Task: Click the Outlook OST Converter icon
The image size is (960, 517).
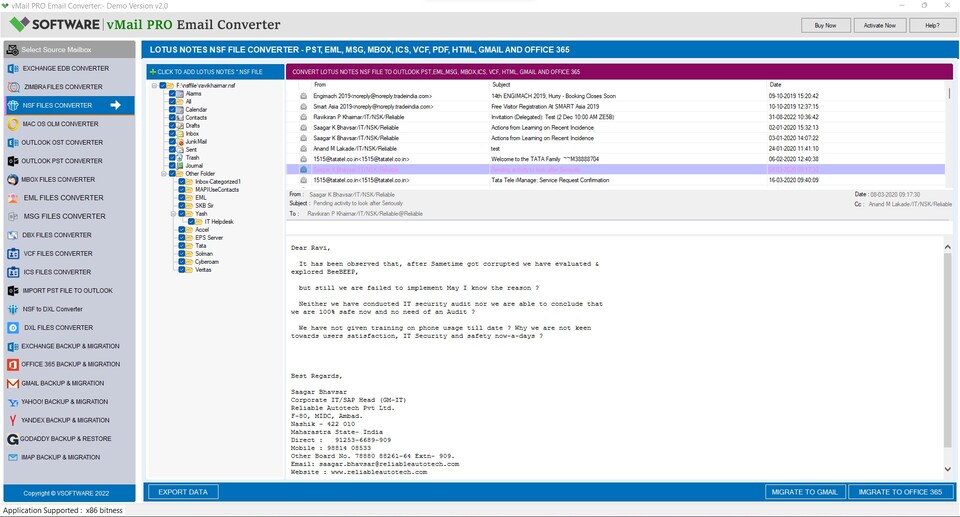Action: [x=13, y=143]
